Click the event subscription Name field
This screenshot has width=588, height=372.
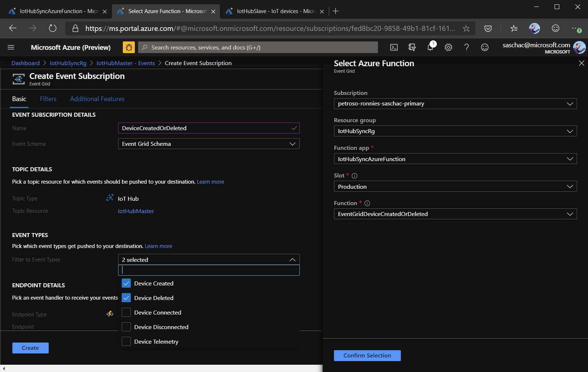(209, 128)
